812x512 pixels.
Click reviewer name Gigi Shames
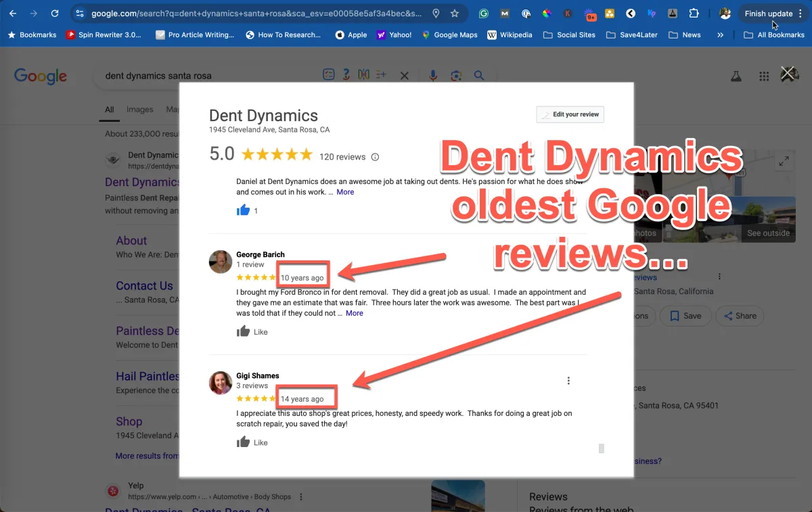coord(258,375)
